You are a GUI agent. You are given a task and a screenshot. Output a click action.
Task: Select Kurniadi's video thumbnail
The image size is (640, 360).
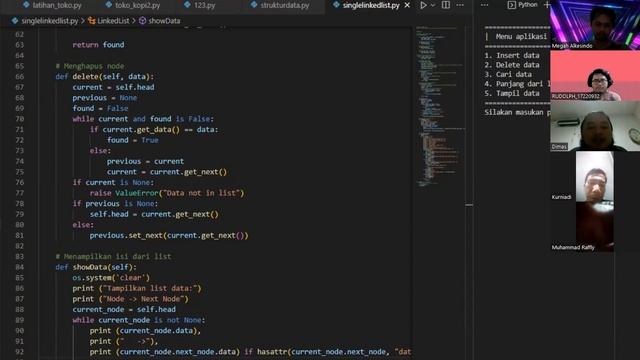click(594, 176)
